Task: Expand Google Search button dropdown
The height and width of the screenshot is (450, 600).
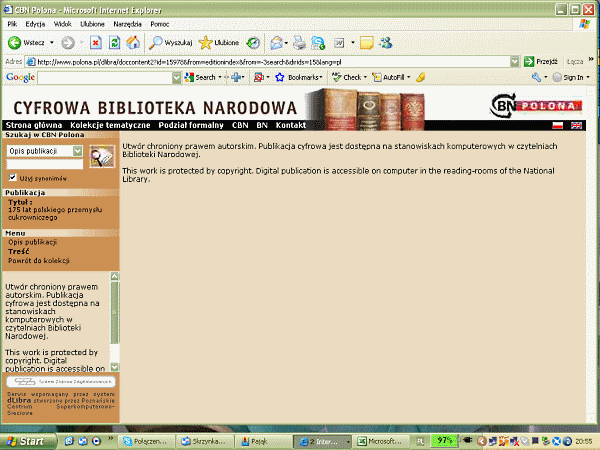Action: [220, 77]
